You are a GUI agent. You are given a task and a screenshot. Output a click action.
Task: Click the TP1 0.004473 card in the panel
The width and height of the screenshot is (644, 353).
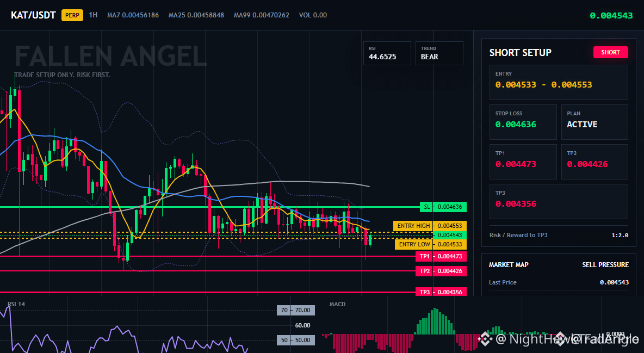click(x=523, y=162)
